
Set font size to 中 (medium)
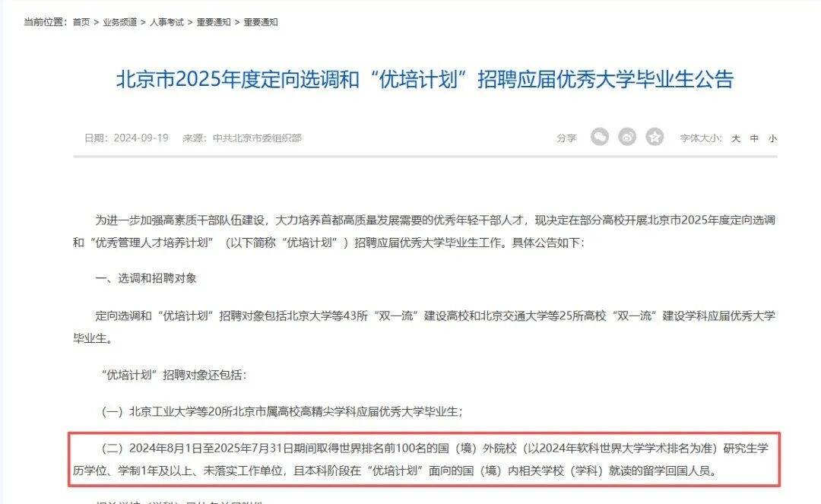754,138
